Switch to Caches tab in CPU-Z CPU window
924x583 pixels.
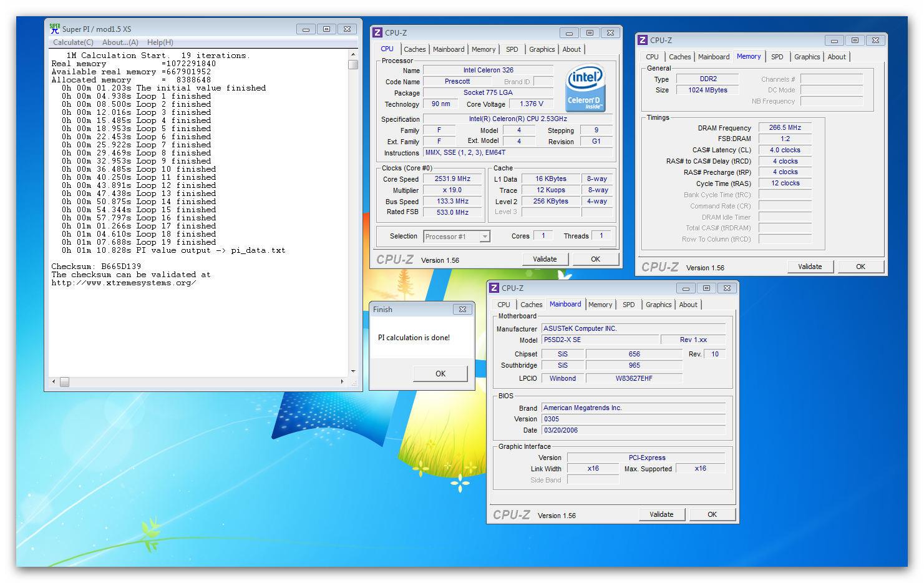pyautogui.click(x=414, y=49)
